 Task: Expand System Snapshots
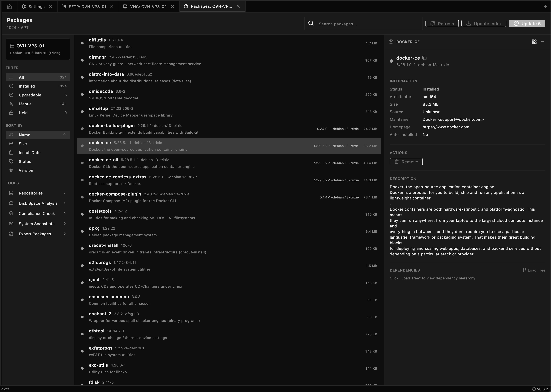[x=38, y=224]
